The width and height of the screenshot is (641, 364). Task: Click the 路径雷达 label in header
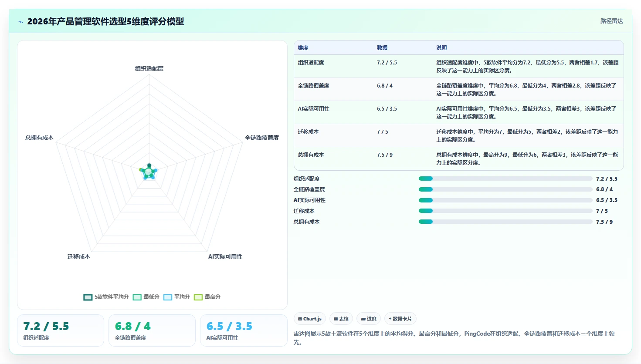[611, 21]
